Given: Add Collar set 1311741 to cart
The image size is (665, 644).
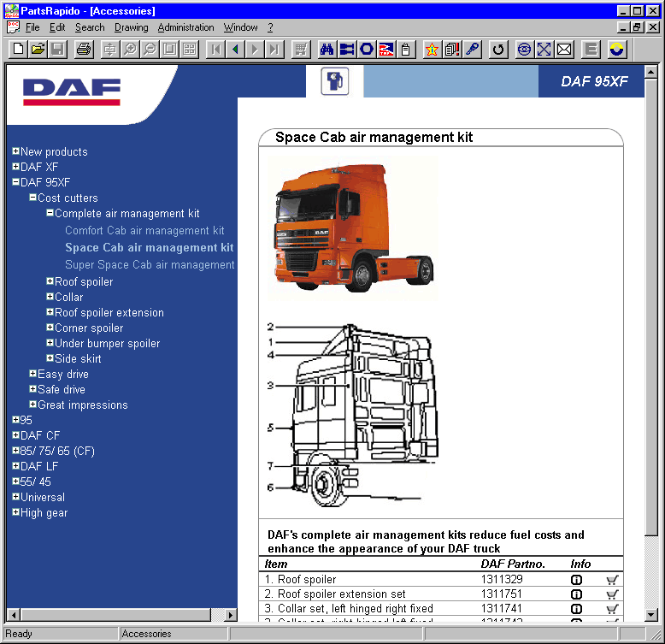Looking at the screenshot, I should click(612, 609).
